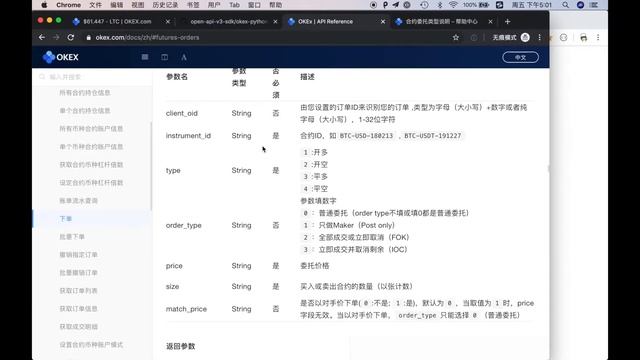The image size is (640, 360).
Task: Close the 'LTC | OKEX.com' tab
Action: coord(168,22)
